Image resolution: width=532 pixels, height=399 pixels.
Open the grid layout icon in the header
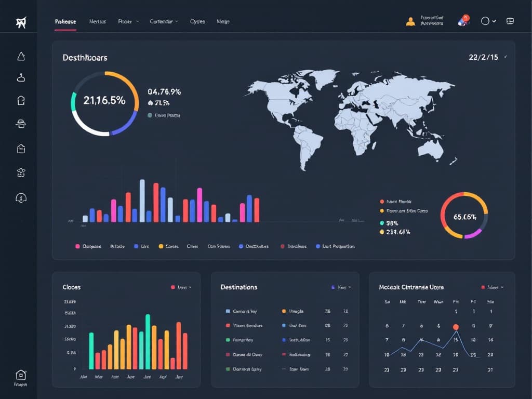coord(510,21)
